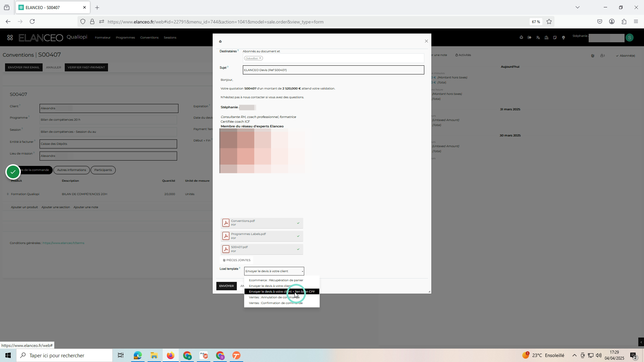Close the email composer dialog
Image resolution: width=644 pixels, height=362 pixels.
(426, 41)
